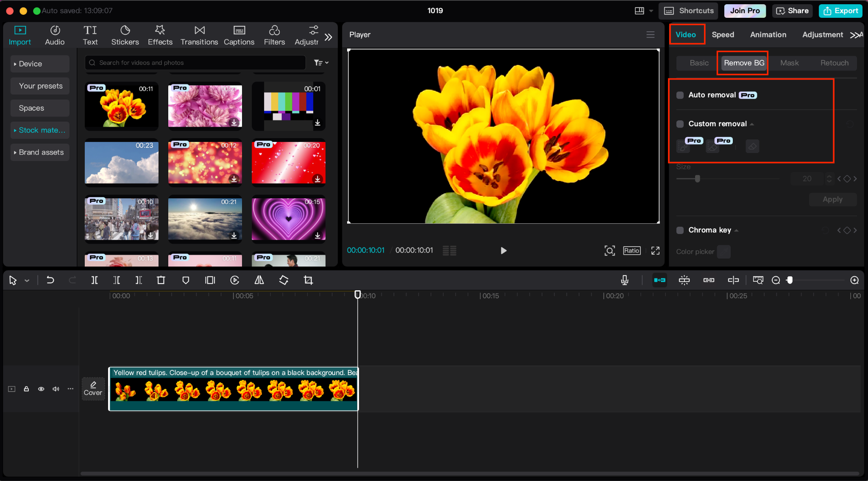868x481 pixels.
Task: Select the clouds sky stock video thumbnail
Action: (x=122, y=162)
